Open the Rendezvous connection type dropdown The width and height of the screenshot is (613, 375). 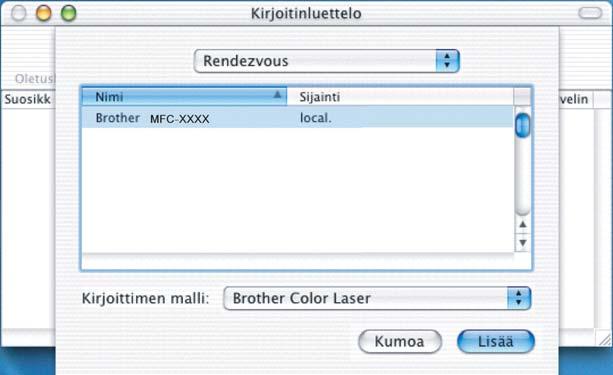pyautogui.click(x=326, y=61)
